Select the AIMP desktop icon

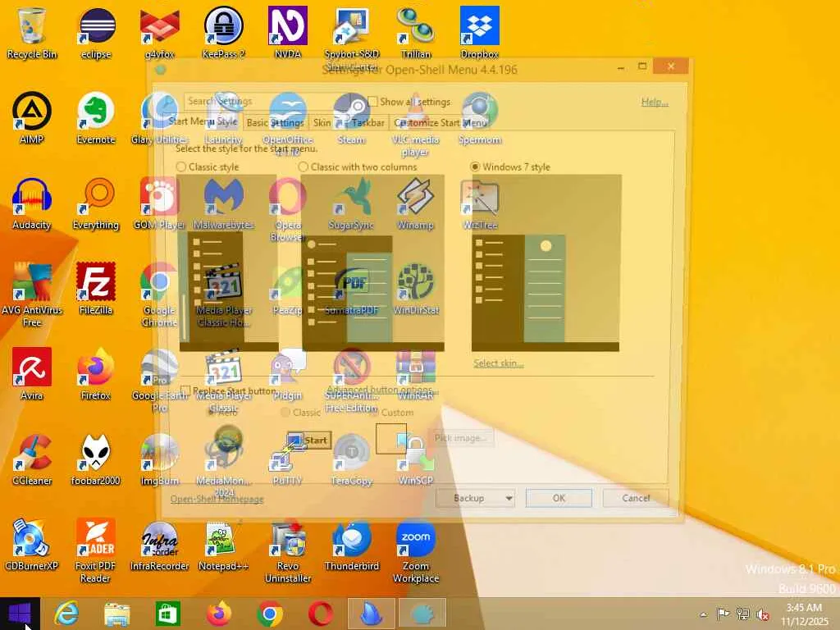coord(32,118)
